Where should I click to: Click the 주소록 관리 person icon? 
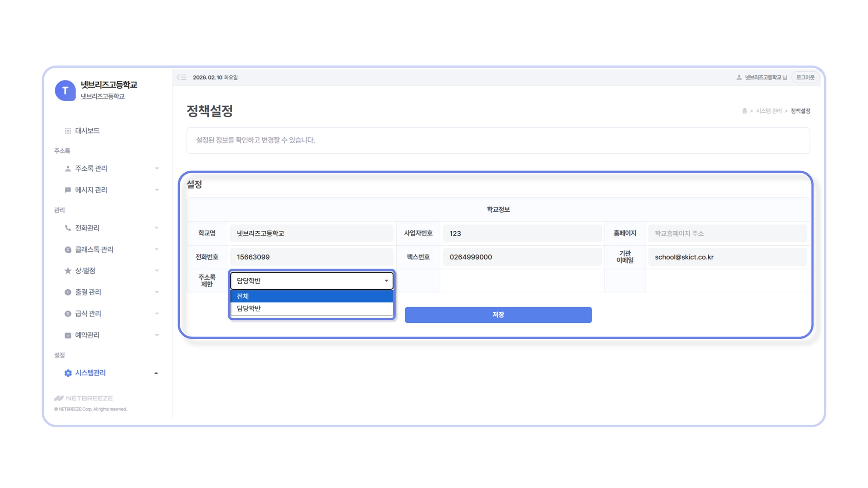[x=68, y=169]
